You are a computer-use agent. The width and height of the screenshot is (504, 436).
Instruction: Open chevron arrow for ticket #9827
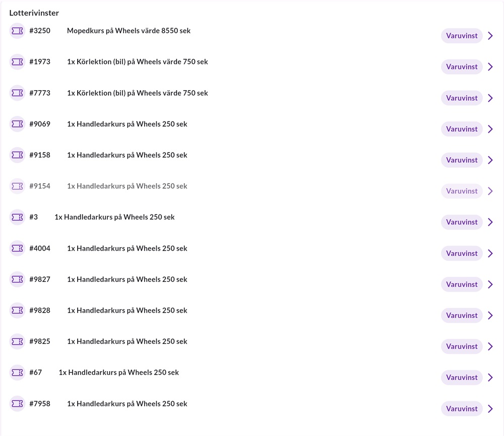click(490, 284)
